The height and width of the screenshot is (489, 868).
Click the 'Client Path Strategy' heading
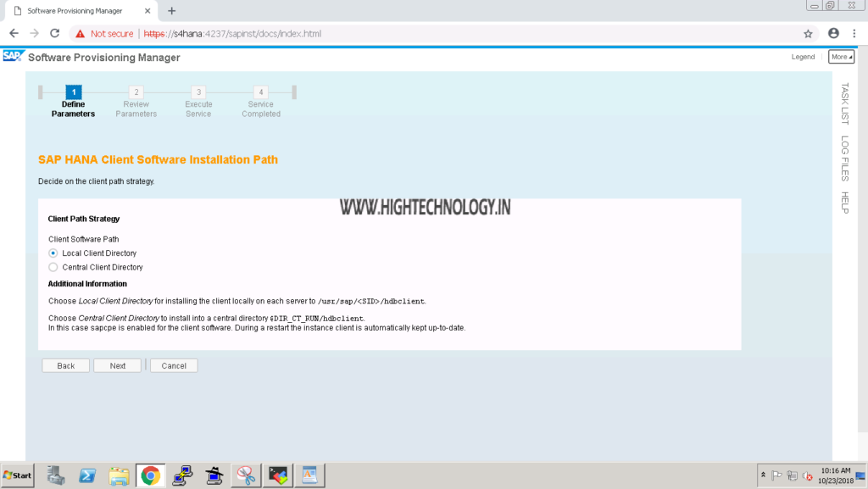tap(84, 219)
